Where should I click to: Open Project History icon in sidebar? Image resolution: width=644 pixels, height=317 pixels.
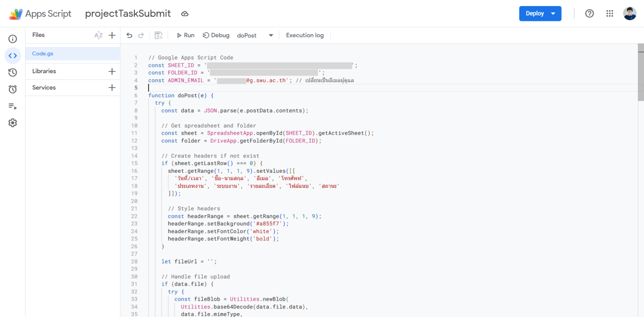13,73
